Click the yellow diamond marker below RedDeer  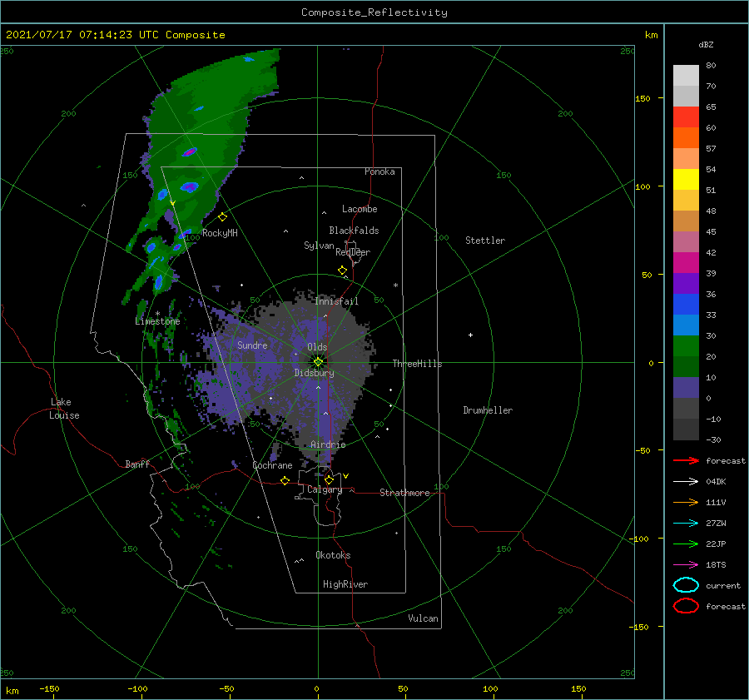pyautogui.click(x=343, y=271)
